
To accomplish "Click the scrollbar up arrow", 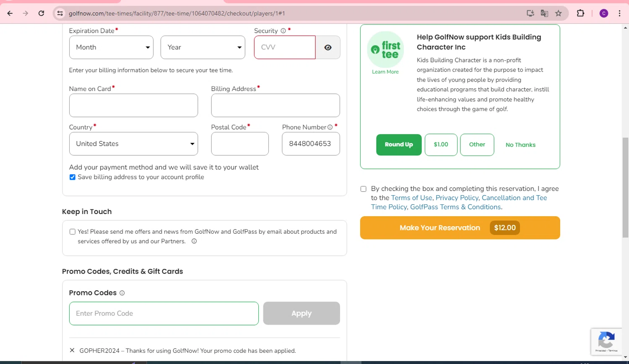I will pos(625,28).
